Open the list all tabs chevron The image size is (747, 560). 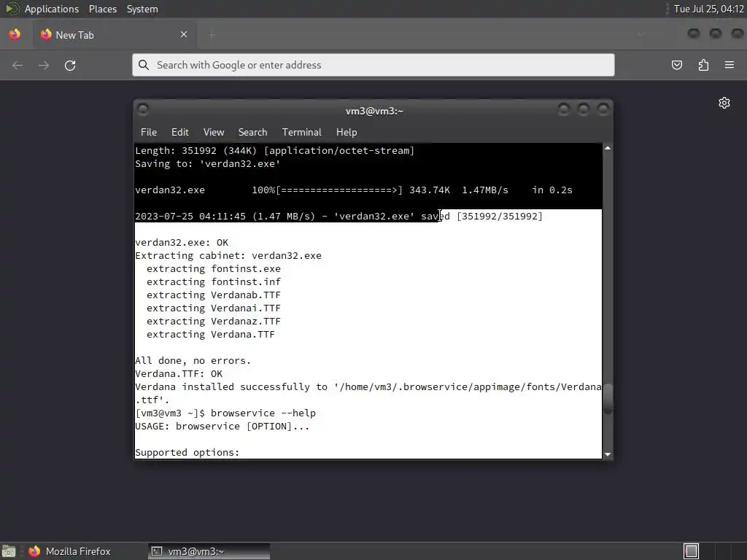[x=641, y=34]
